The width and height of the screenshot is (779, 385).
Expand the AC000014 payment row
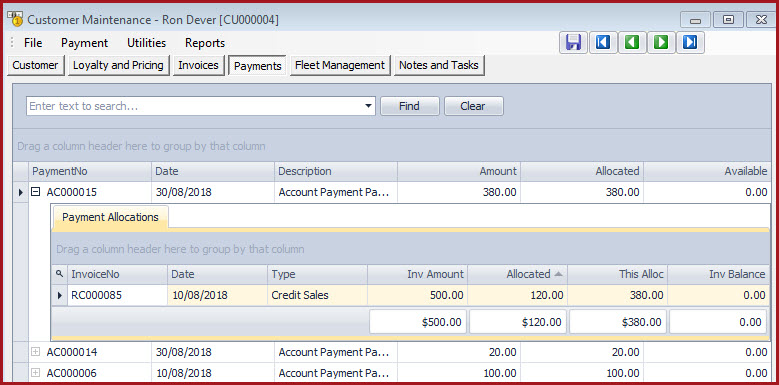click(x=35, y=352)
